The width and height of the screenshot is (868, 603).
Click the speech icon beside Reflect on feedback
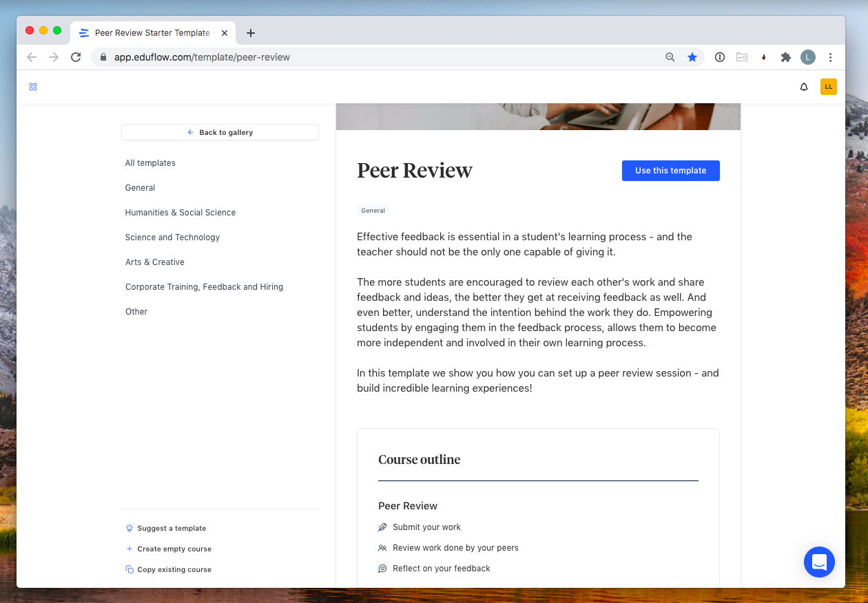tap(383, 569)
